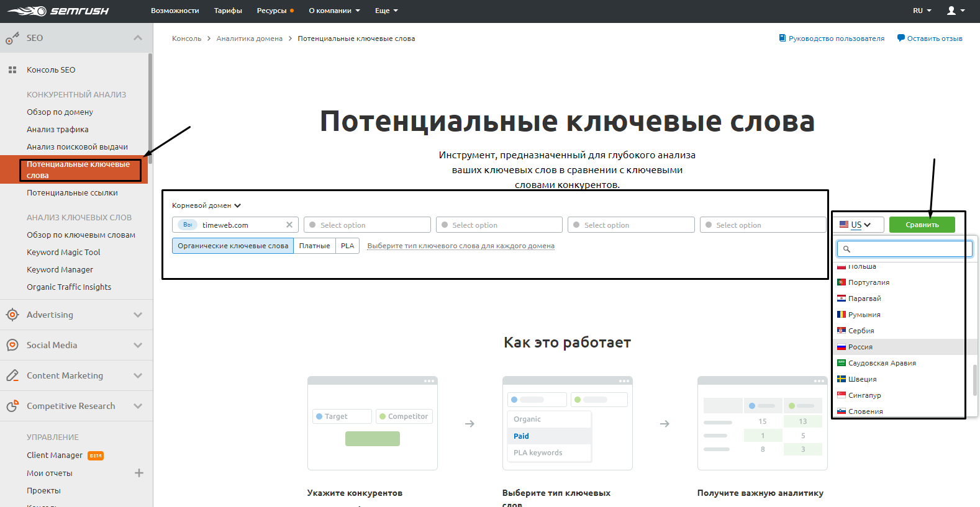Click the SEO Console grid icon

click(12, 70)
